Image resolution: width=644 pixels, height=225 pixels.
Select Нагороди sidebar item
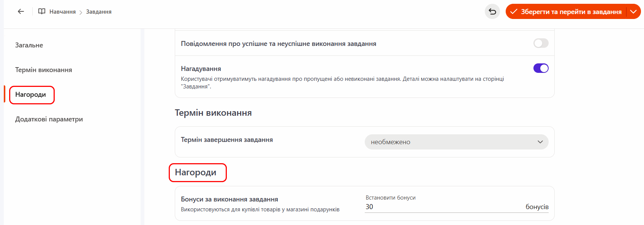pos(31,94)
